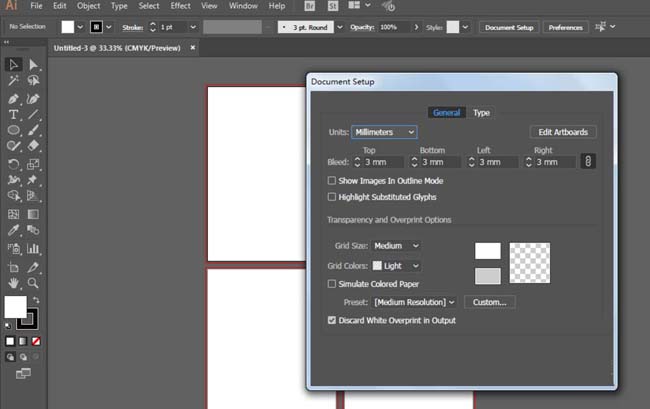Select the Hand tool
The image size is (650, 409).
[14, 283]
